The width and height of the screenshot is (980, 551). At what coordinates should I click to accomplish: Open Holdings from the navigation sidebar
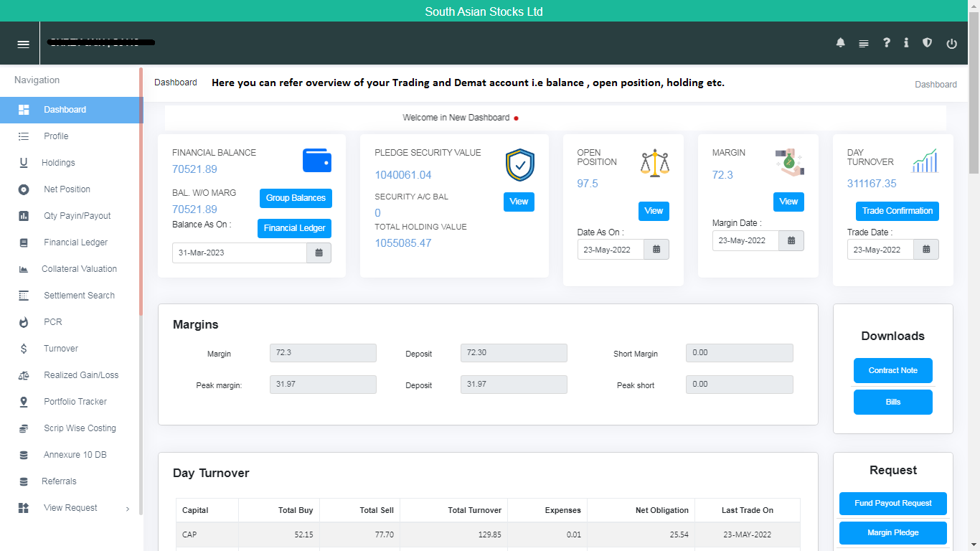[x=58, y=163]
